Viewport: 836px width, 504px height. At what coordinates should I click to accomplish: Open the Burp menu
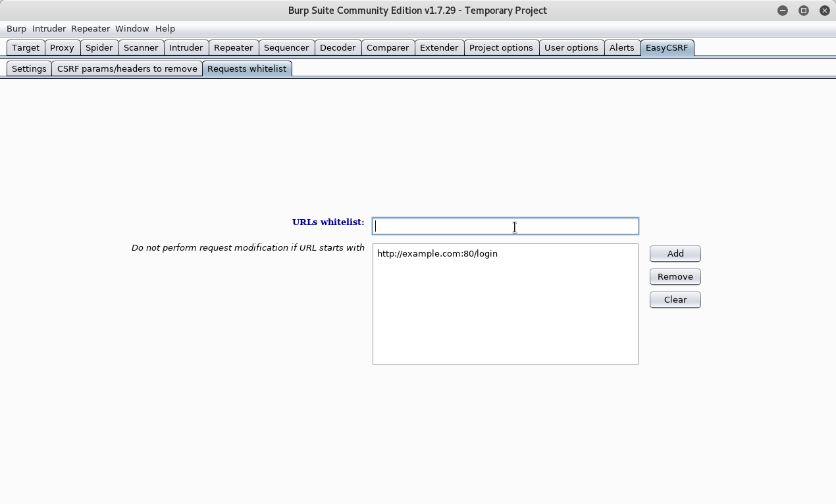pyautogui.click(x=16, y=29)
